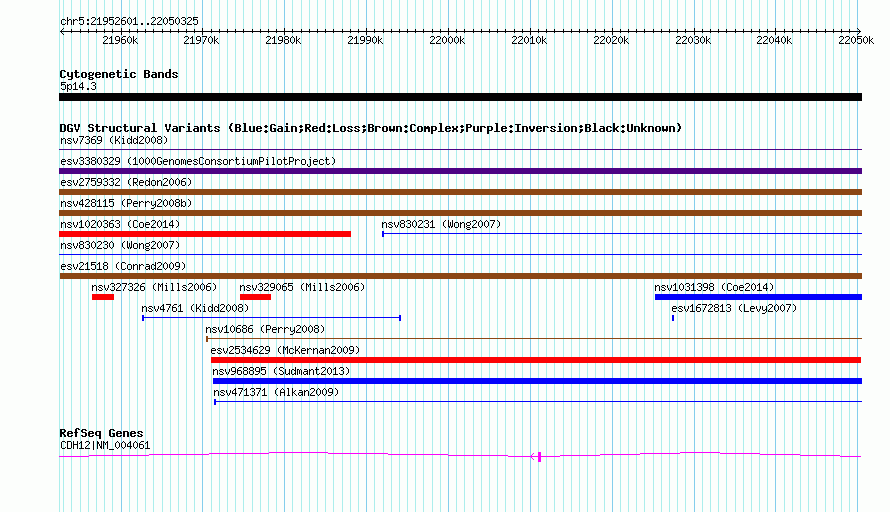Click the nsv428115 (Perry2008b) label
This screenshot has width=890, height=512.
[126, 203]
